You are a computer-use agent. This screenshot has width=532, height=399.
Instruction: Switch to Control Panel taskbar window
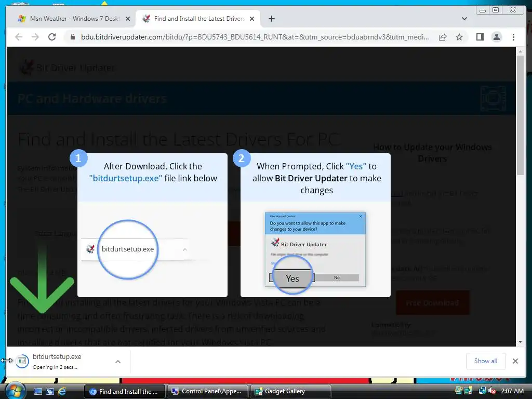click(208, 392)
